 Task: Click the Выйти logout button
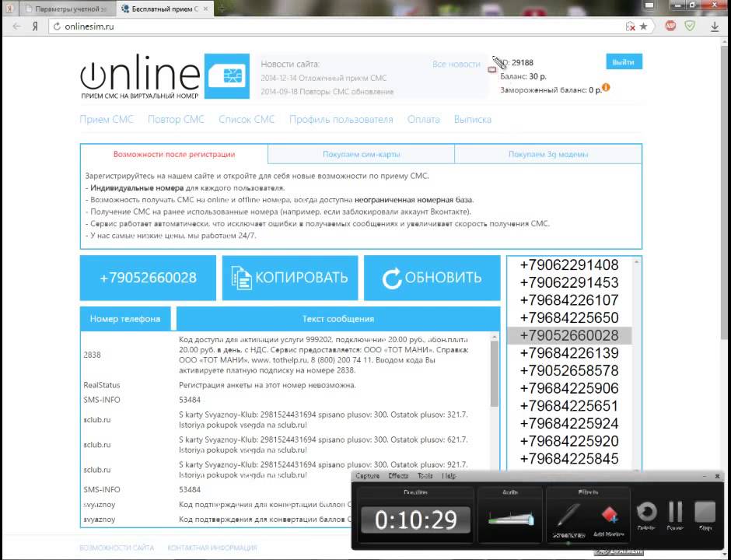[624, 62]
